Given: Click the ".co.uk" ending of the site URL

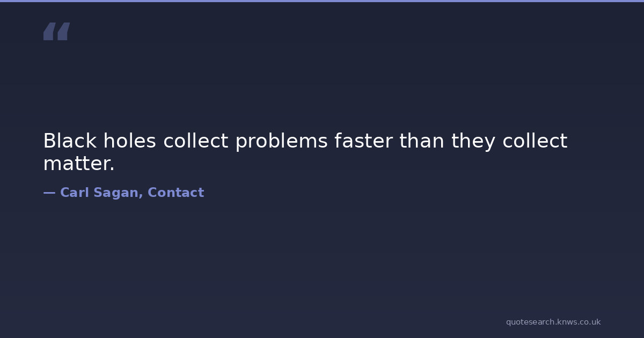Looking at the screenshot, I should point(589,322).
